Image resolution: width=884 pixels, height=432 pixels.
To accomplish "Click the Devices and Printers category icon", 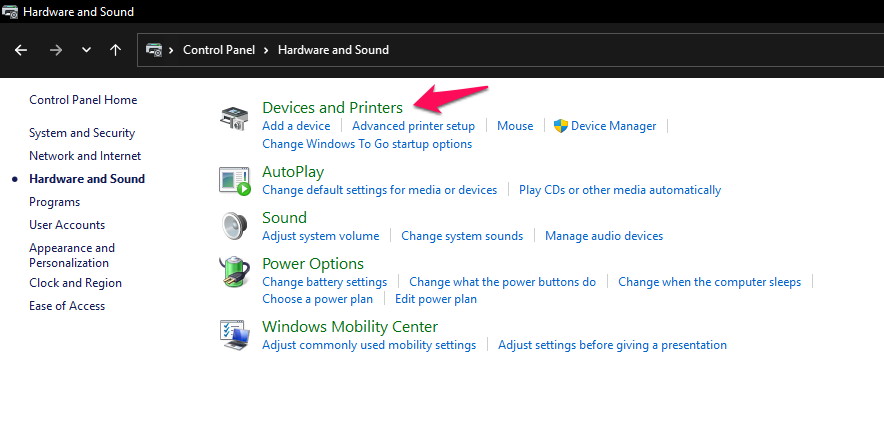I will pos(233,118).
